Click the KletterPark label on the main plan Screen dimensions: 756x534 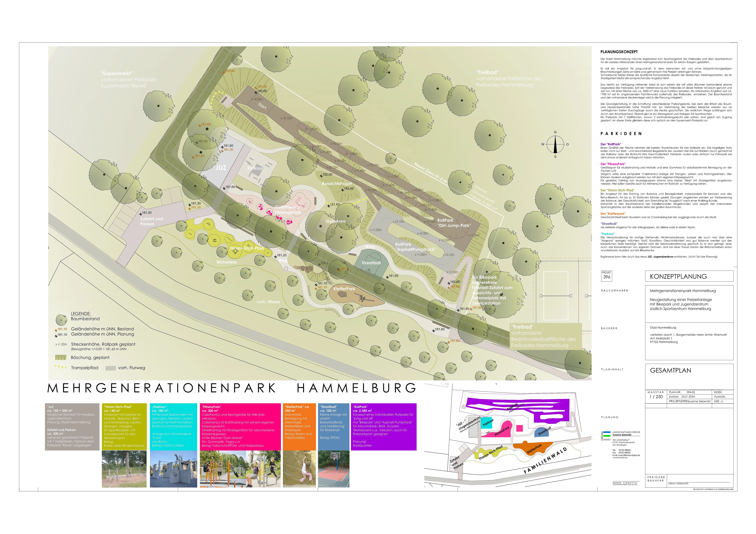coord(344,289)
